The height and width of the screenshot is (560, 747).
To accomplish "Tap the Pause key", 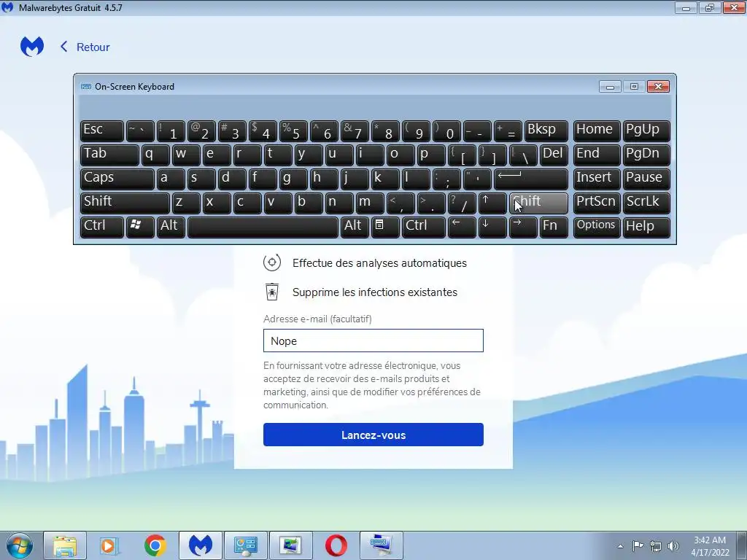I will pos(646,179).
